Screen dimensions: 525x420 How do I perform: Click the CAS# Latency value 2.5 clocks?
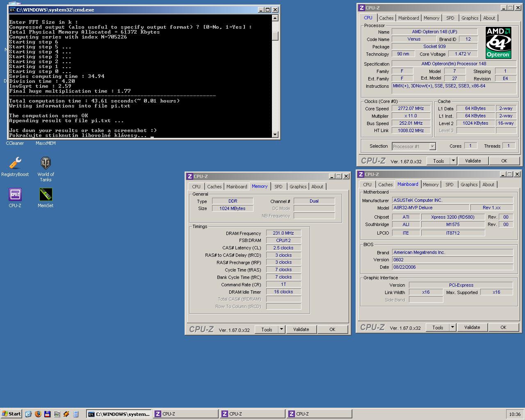click(283, 248)
